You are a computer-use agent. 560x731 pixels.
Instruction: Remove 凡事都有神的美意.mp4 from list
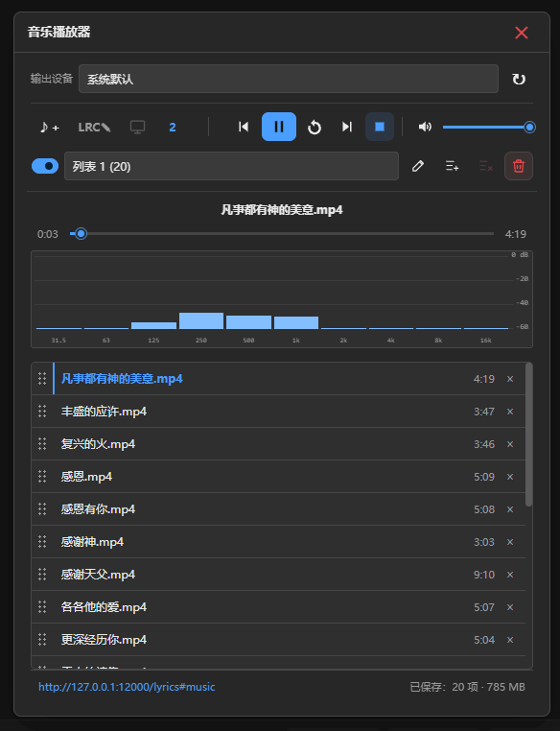510,379
